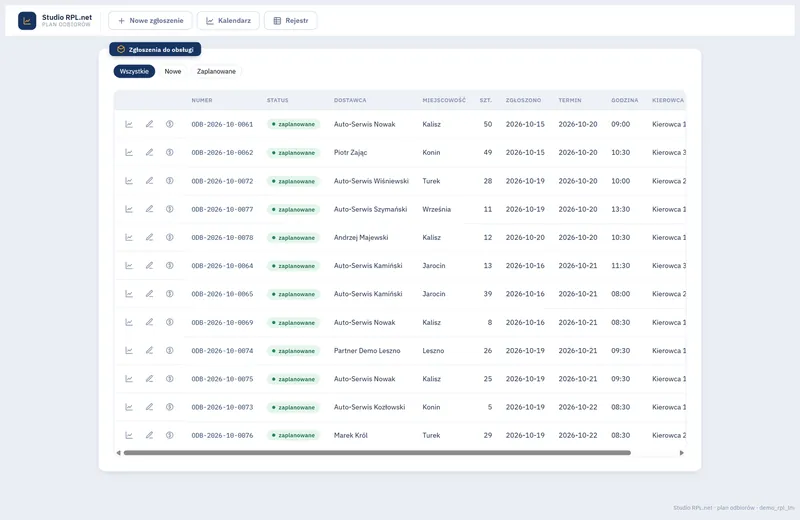Click the quantity 50 cell
This screenshot has height=520, width=800.
coord(488,124)
